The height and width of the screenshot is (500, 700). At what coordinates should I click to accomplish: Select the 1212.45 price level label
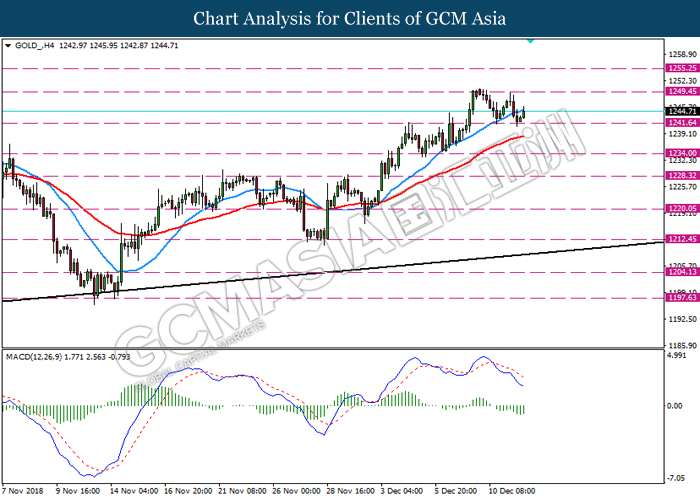coord(683,239)
